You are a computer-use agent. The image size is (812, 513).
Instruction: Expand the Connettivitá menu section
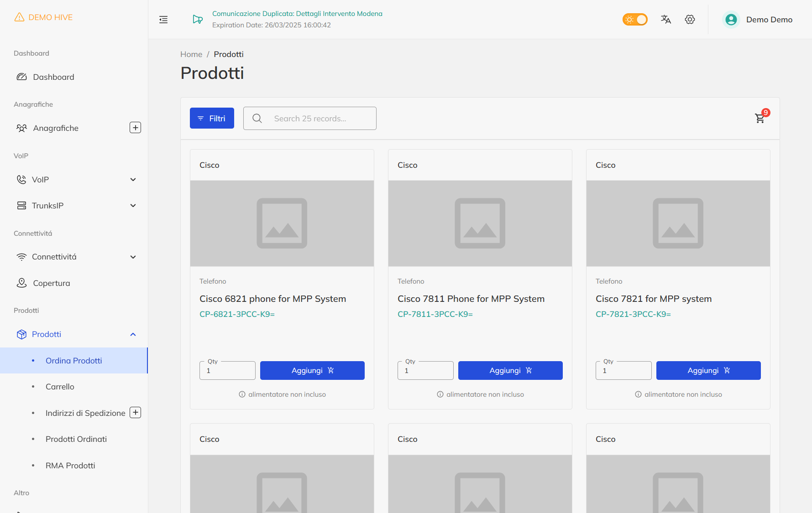click(133, 257)
